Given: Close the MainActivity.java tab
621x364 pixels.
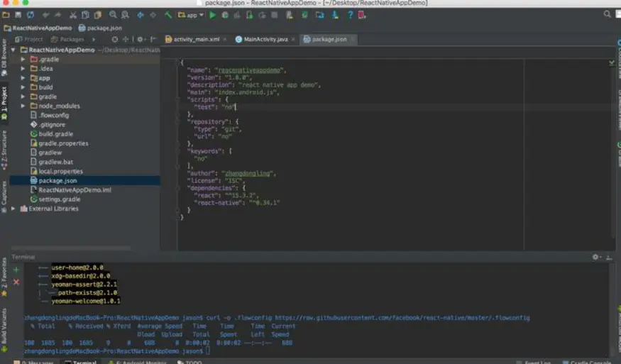Looking at the screenshot, I should [x=293, y=39].
